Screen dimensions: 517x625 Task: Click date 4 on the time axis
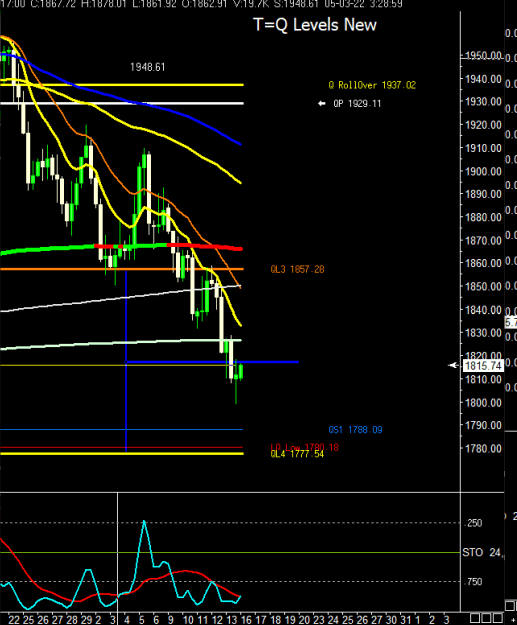click(127, 620)
